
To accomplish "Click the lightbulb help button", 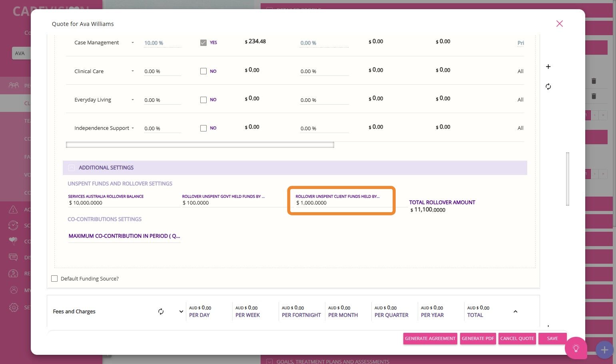I will pyautogui.click(x=576, y=348).
